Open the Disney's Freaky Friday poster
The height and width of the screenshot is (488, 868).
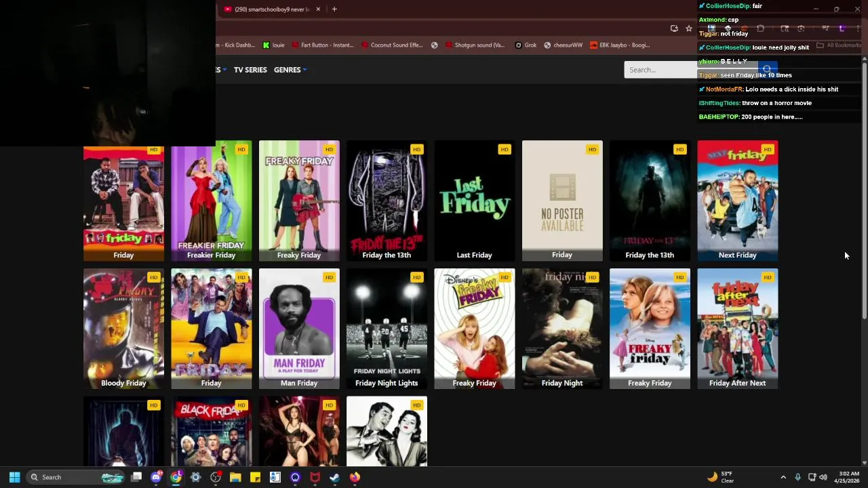click(x=474, y=329)
